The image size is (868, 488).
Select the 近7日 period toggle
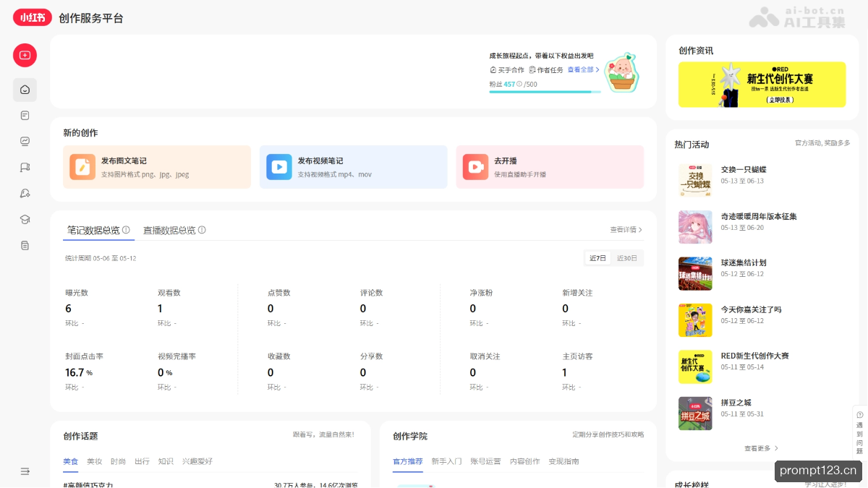coord(597,258)
